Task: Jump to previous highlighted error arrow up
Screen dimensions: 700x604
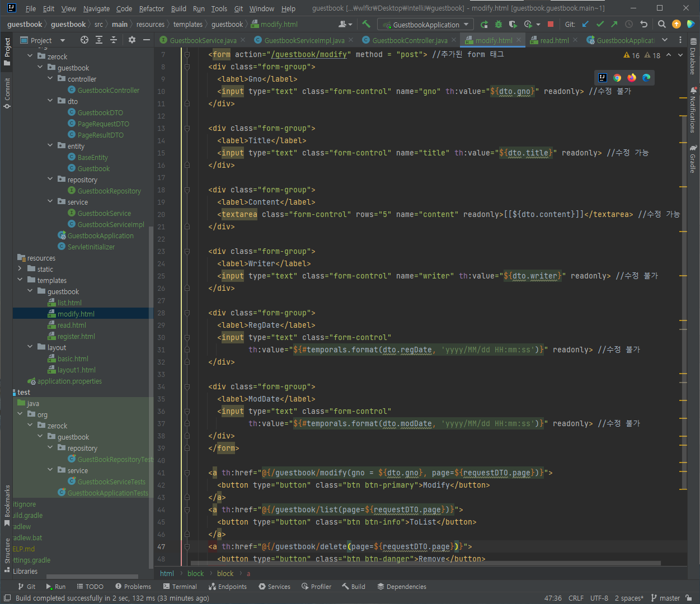Action: tap(669, 55)
